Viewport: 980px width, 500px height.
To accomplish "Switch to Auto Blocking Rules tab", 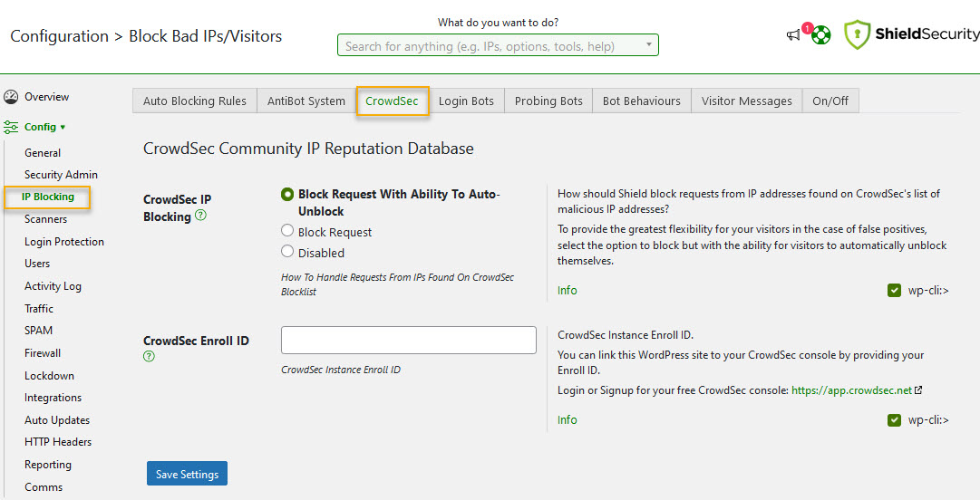I will coord(194,101).
